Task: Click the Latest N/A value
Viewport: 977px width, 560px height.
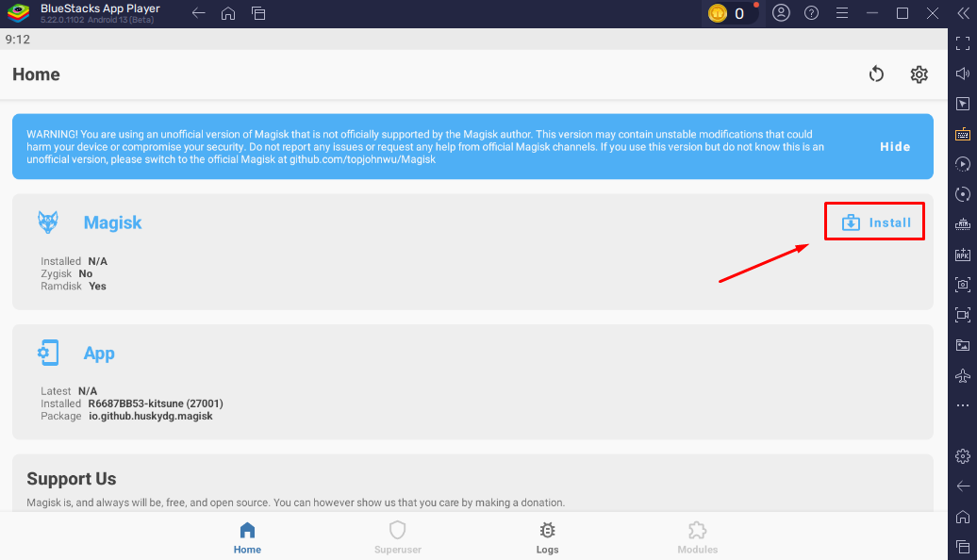Action: click(x=88, y=391)
